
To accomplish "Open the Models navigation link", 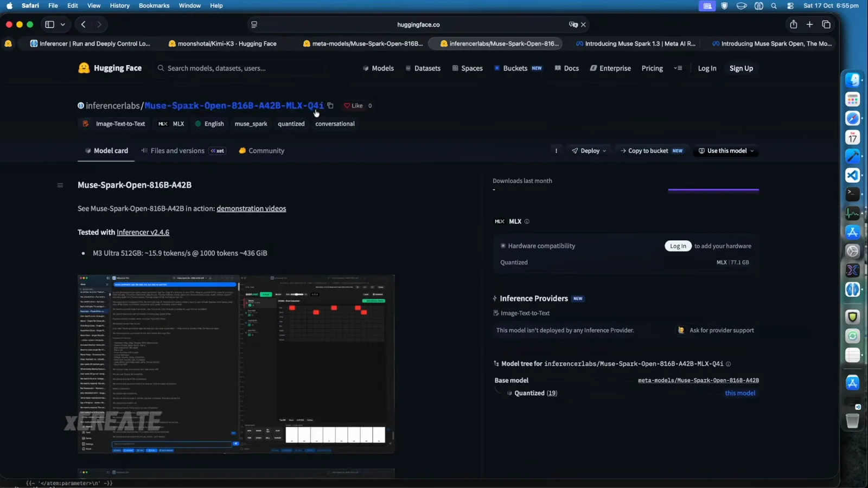I will [x=378, y=68].
